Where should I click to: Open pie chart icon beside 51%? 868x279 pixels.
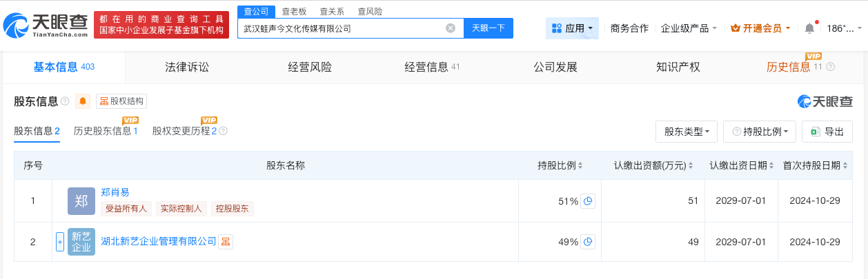pyautogui.click(x=588, y=201)
